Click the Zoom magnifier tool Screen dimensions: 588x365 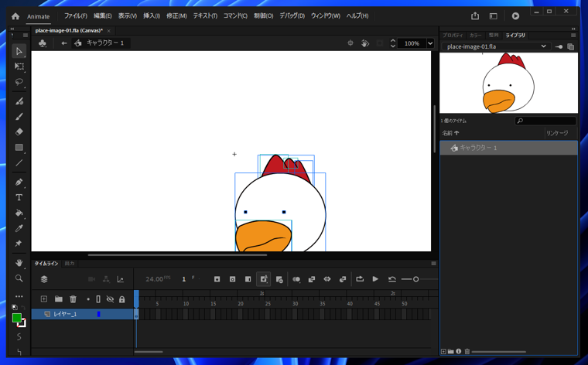(19, 278)
